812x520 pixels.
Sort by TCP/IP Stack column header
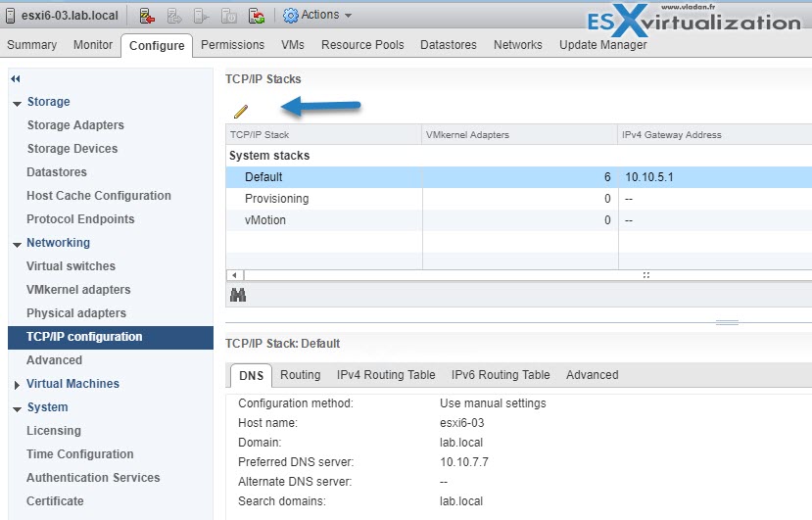(x=323, y=135)
